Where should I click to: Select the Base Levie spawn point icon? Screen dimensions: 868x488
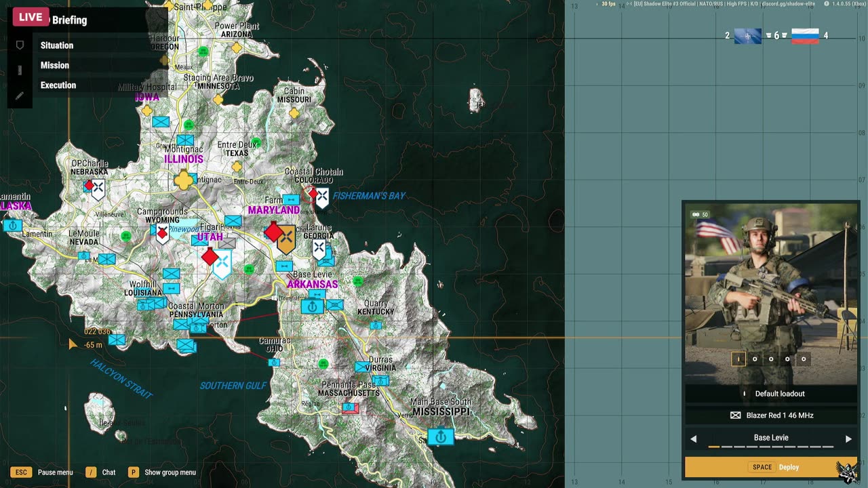coord(312,306)
